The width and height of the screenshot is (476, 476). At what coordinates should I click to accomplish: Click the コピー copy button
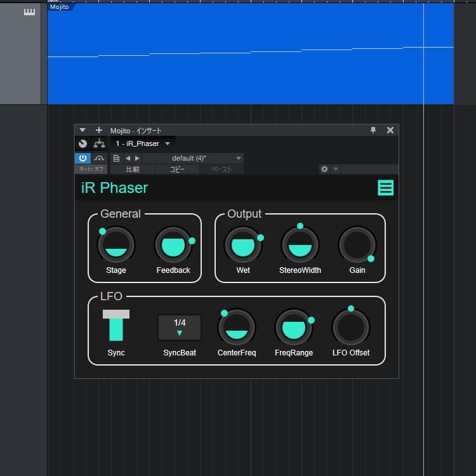tap(177, 169)
